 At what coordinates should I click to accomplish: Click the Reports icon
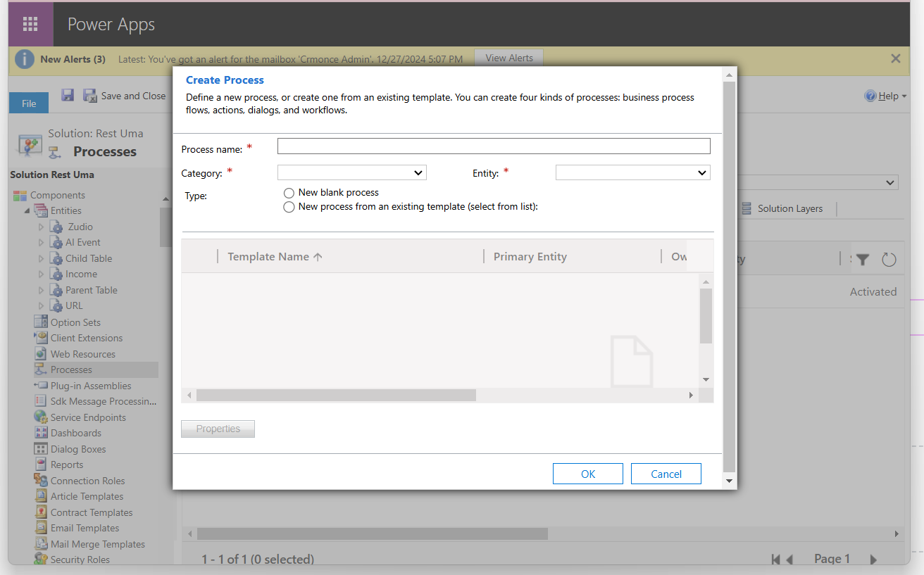coord(41,465)
